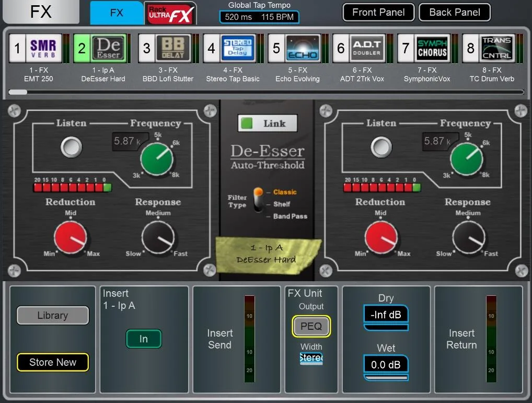The image size is (532, 403).
Task: Toggle the Insert In button
Action: [x=144, y=339]
